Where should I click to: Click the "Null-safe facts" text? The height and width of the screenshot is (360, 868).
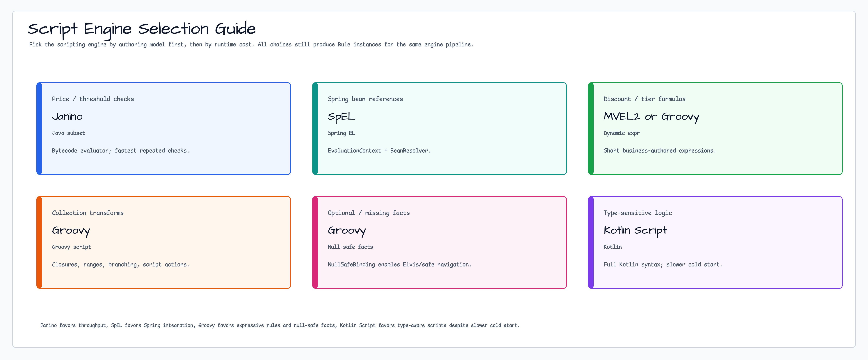coord(350,247)
